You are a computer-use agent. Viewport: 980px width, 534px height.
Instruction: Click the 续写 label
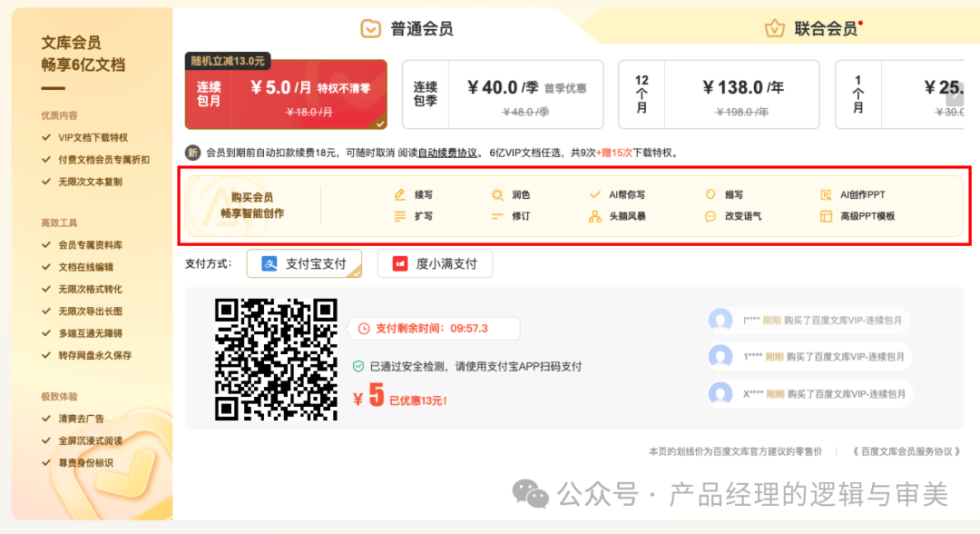(424, 194)
